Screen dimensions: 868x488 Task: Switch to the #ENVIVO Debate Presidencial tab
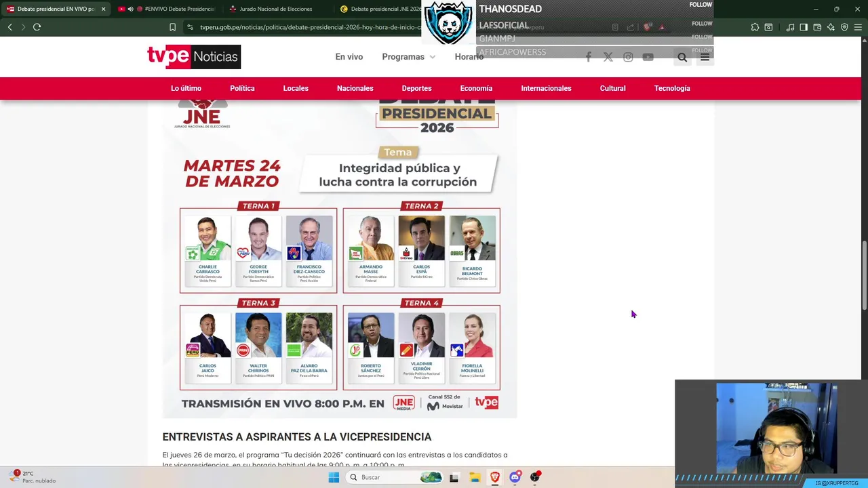tap(166, 9)
